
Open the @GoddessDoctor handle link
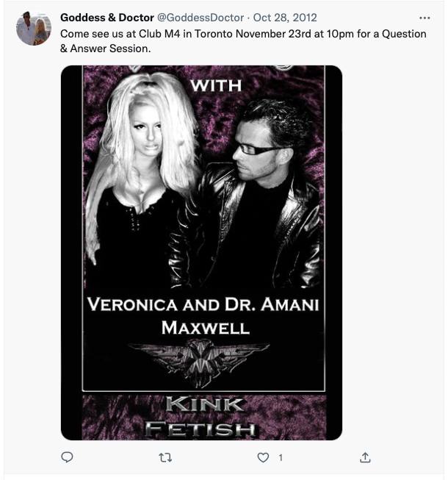point(200,18)
